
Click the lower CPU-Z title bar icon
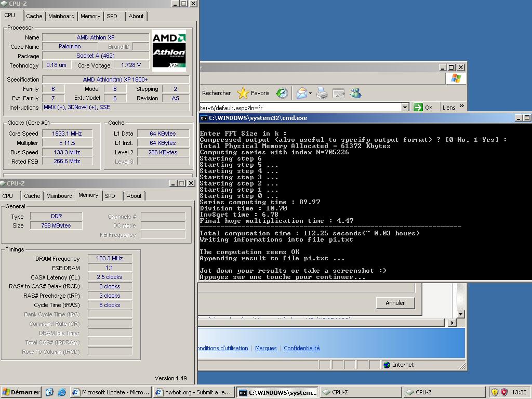click(3, 183)
